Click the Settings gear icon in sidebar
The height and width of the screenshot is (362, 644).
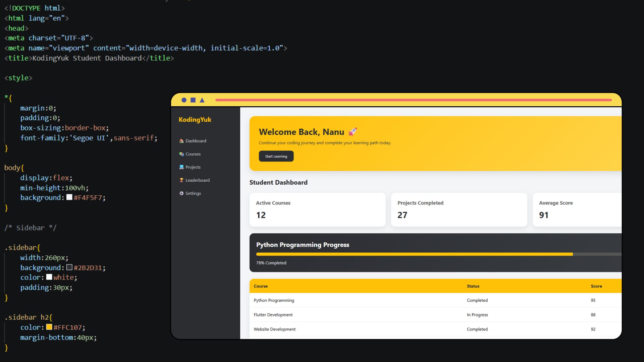pos(181,193)
